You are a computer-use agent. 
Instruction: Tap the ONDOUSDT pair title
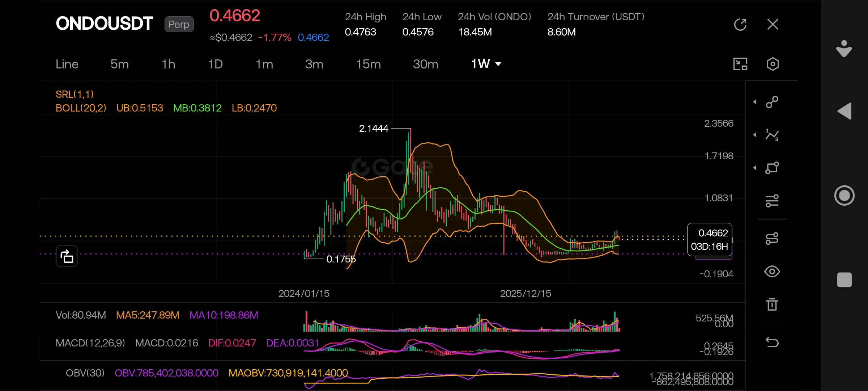[105, 24]
